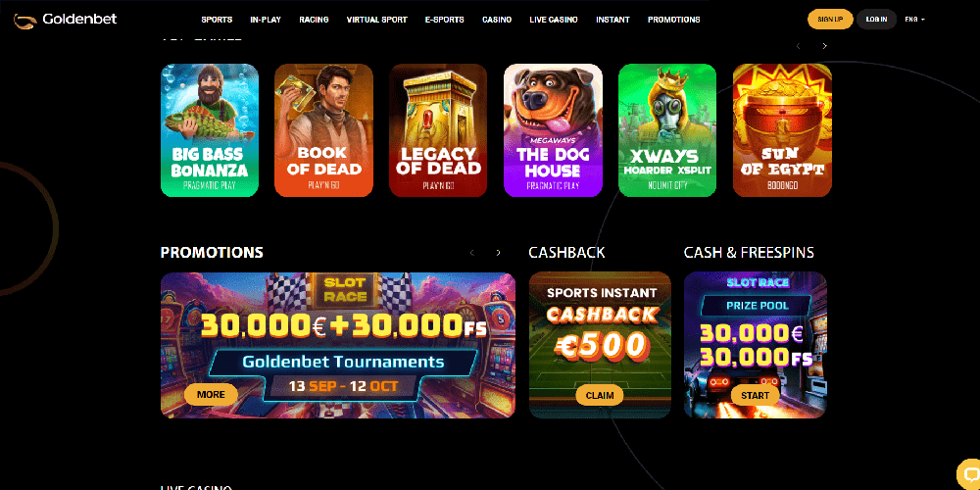Open the ENG language dropdown
The height and width of the screenshot is (490, 980).
click(x=914, y=20)
